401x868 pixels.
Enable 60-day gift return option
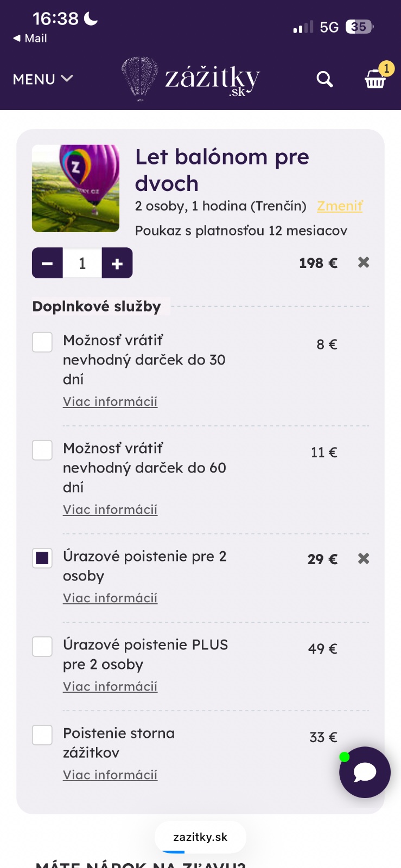pyautogui.click(x=42, y=450)
